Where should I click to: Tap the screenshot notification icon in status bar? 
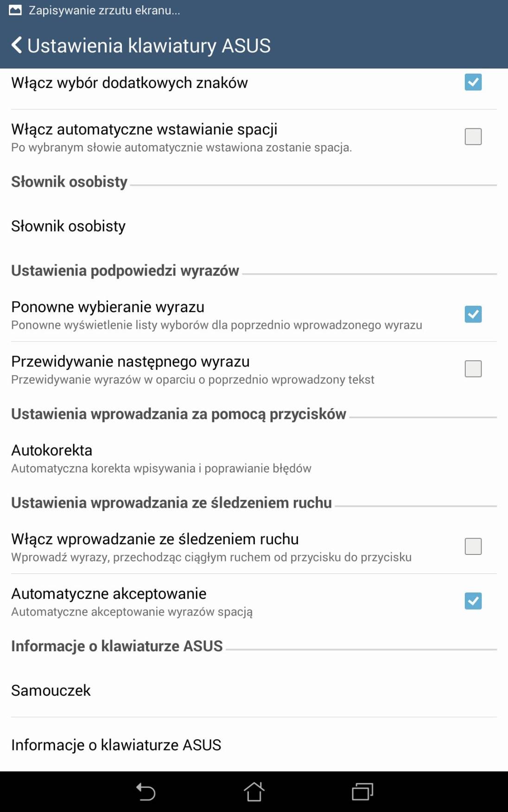click(15, 10)
